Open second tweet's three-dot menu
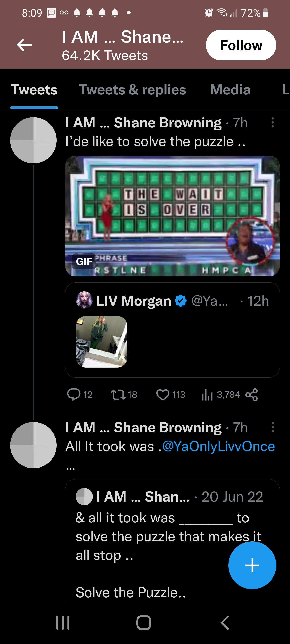 273,427
